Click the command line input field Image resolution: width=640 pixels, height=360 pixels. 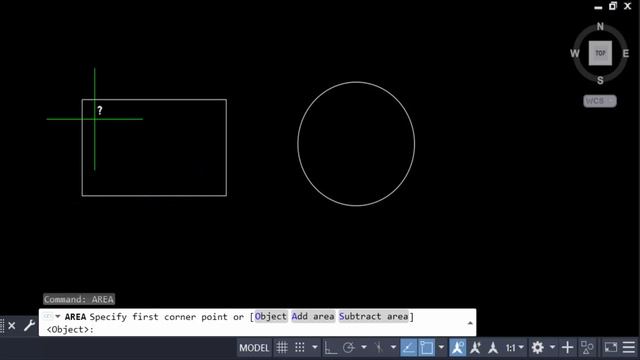257,322
